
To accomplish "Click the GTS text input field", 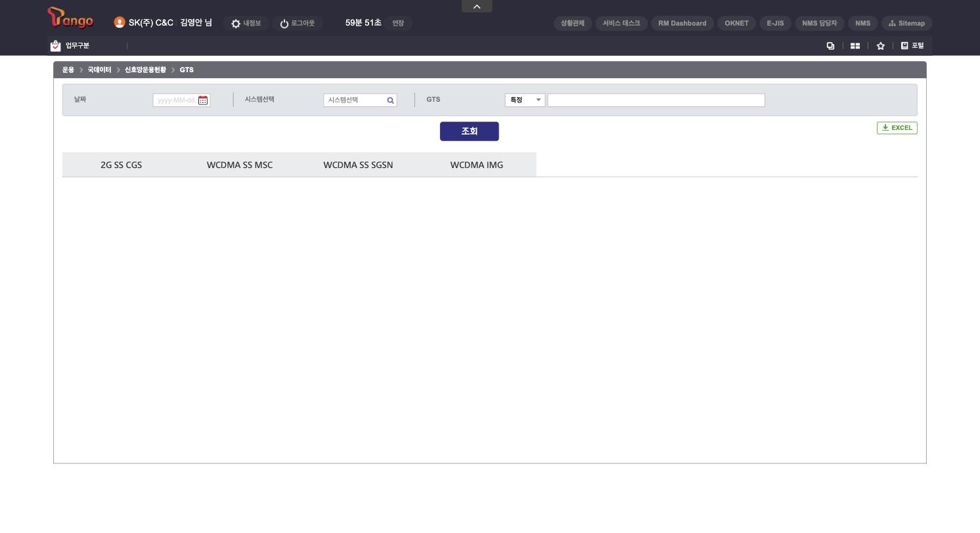I will (656, 100).
